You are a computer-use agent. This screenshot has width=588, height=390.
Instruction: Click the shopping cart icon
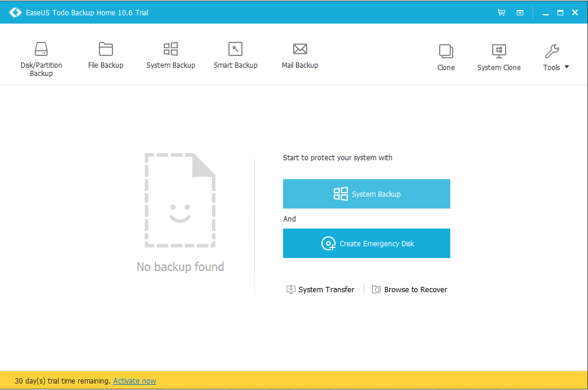tap(501, 12)
